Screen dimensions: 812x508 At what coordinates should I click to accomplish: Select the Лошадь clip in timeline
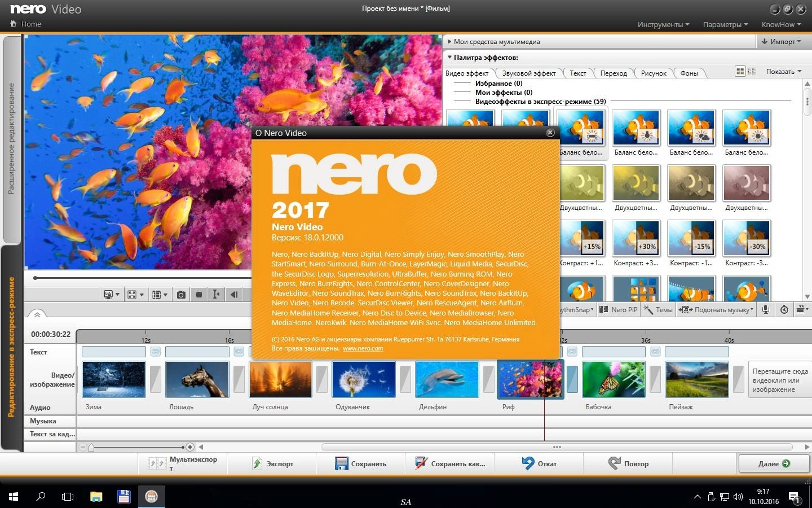pos(197,379)
